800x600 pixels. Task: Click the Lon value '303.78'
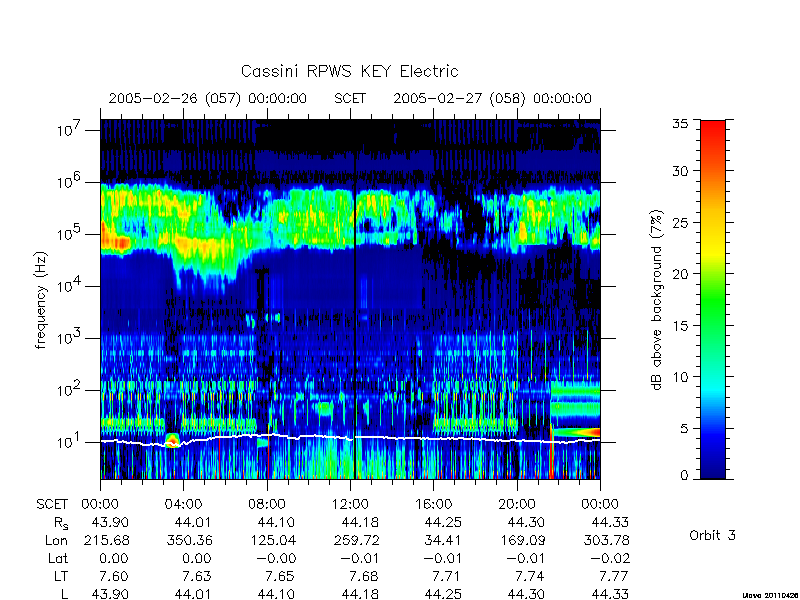606,540
